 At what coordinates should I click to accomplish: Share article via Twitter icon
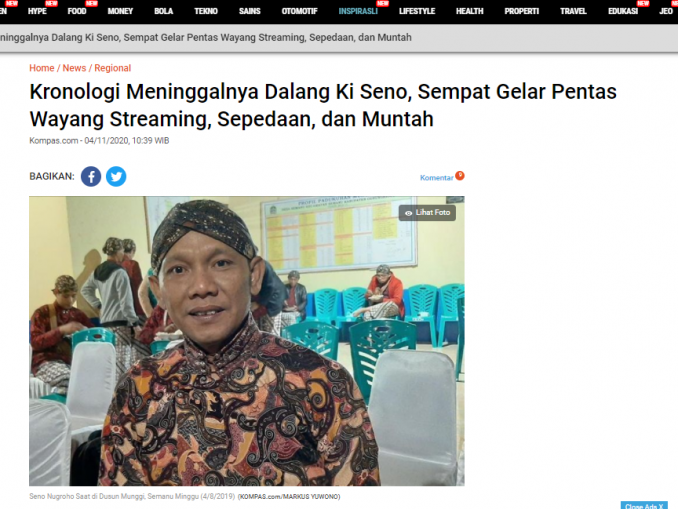[x=116, y=176]
